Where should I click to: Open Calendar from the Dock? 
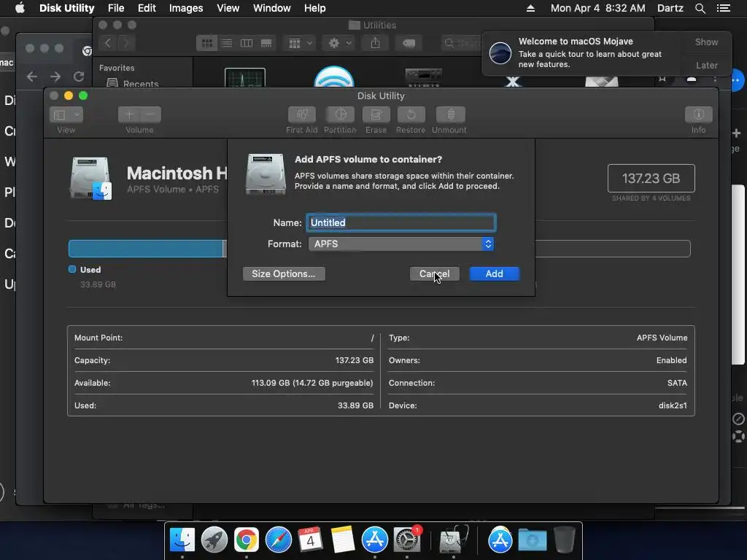[310, 540]
